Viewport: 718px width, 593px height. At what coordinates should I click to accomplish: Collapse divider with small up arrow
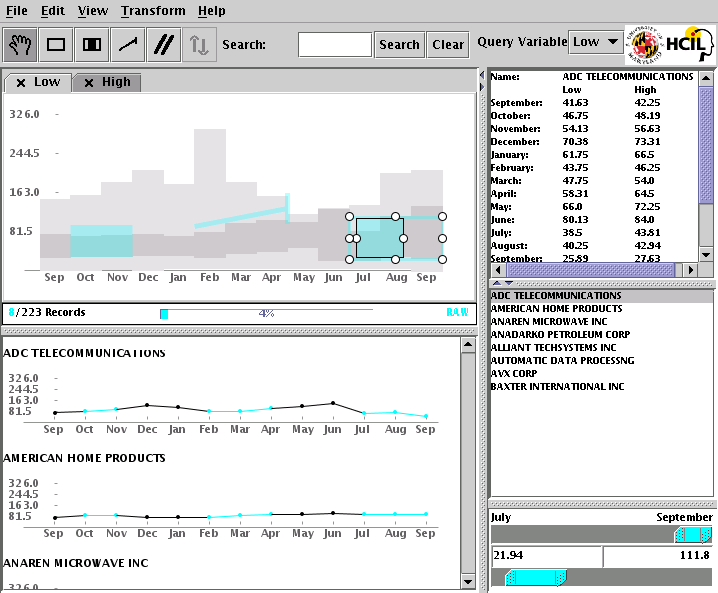pyautogui.click(x=496, y=283)
